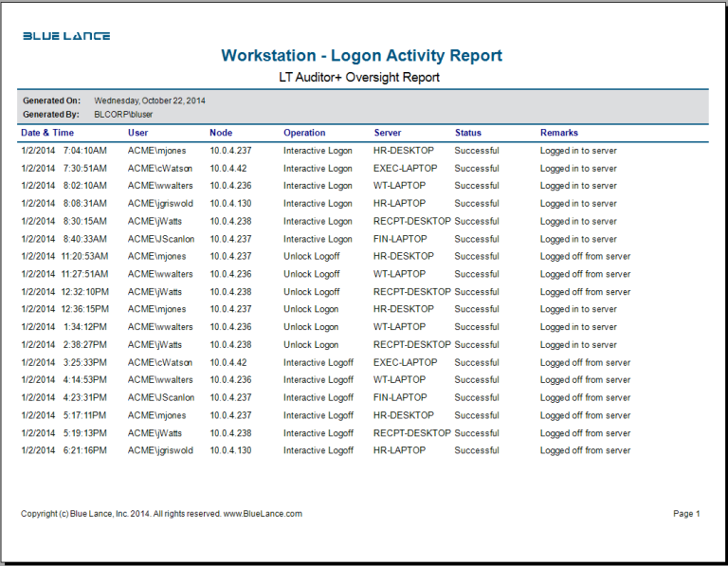Click Unlock Logoff operation at 11:20:53AM

pos(311,257)
